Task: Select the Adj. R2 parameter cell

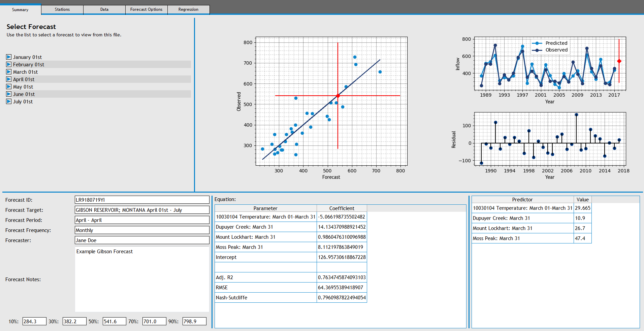Action: (x=265, y=277)
